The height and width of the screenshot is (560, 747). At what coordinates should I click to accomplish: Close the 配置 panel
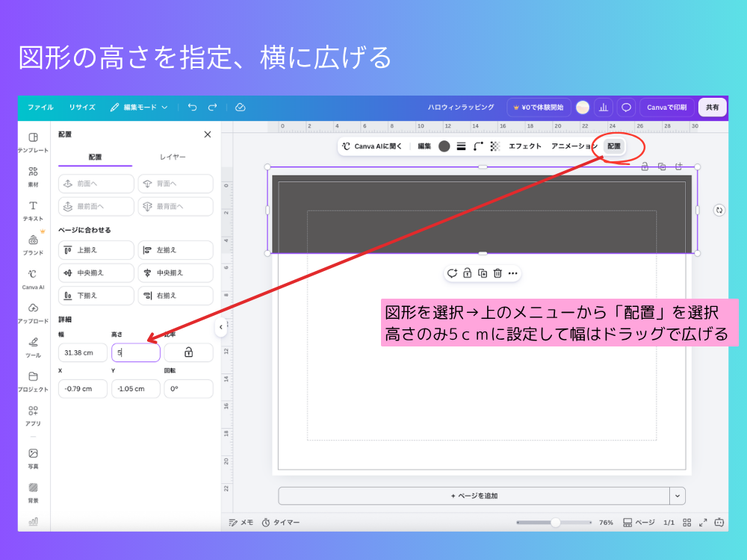pos(207,134)
